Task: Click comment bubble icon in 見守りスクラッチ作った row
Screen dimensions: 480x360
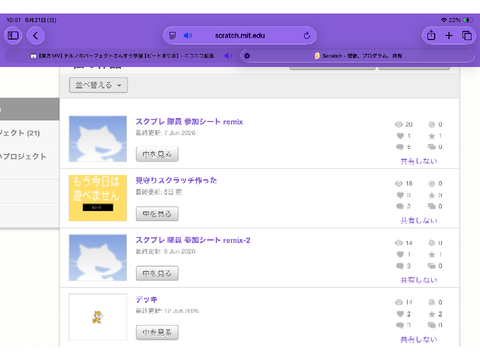Action: click(x=400, y=206)
